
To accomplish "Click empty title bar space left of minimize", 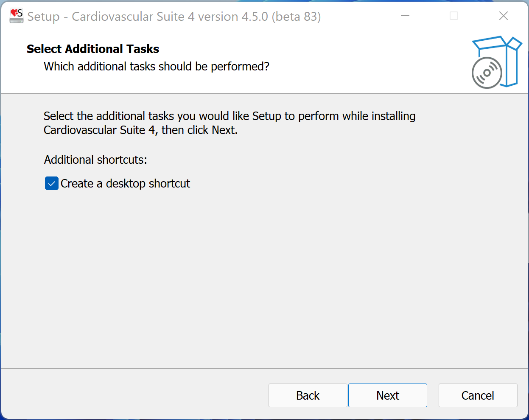I will tap(361, 16).
